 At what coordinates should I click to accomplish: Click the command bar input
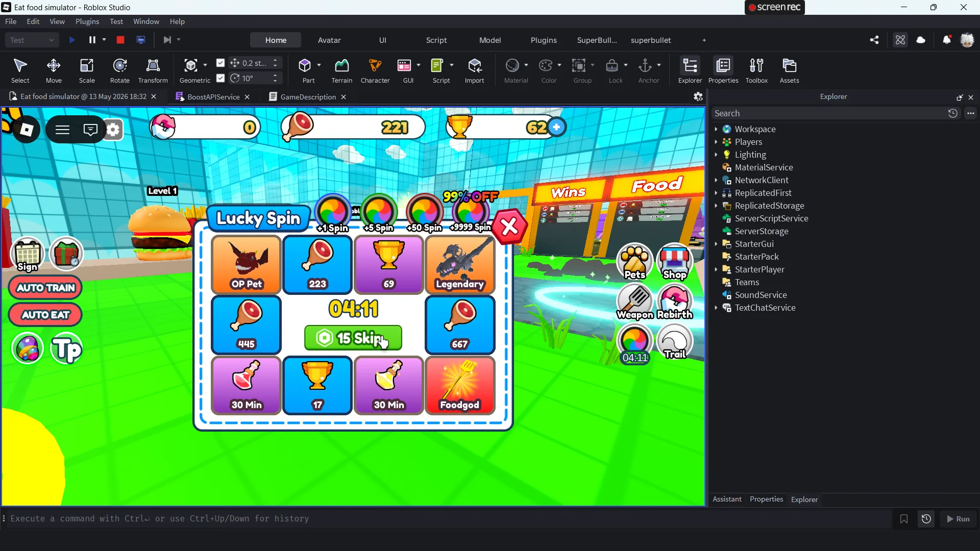click(x=449, y=519)
